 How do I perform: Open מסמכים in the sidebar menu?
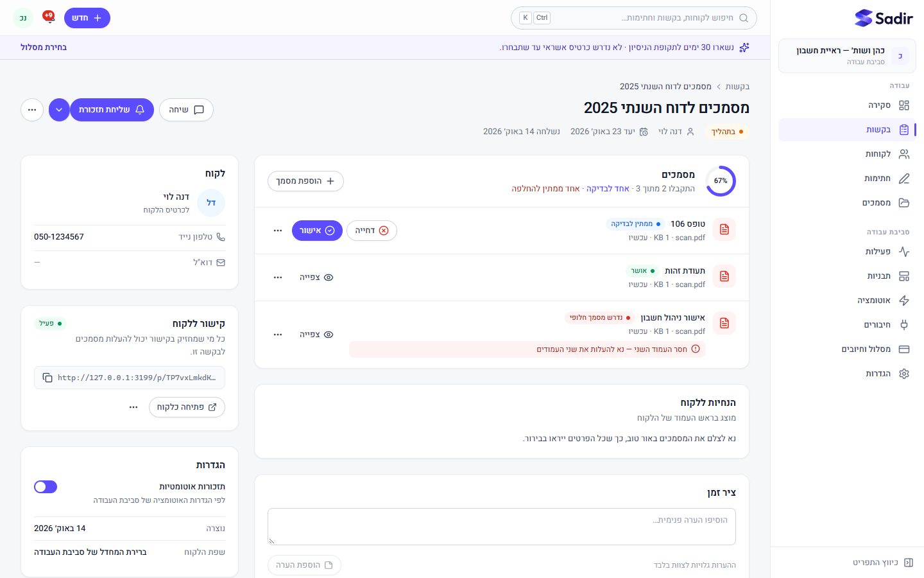[x=884, y=203]
